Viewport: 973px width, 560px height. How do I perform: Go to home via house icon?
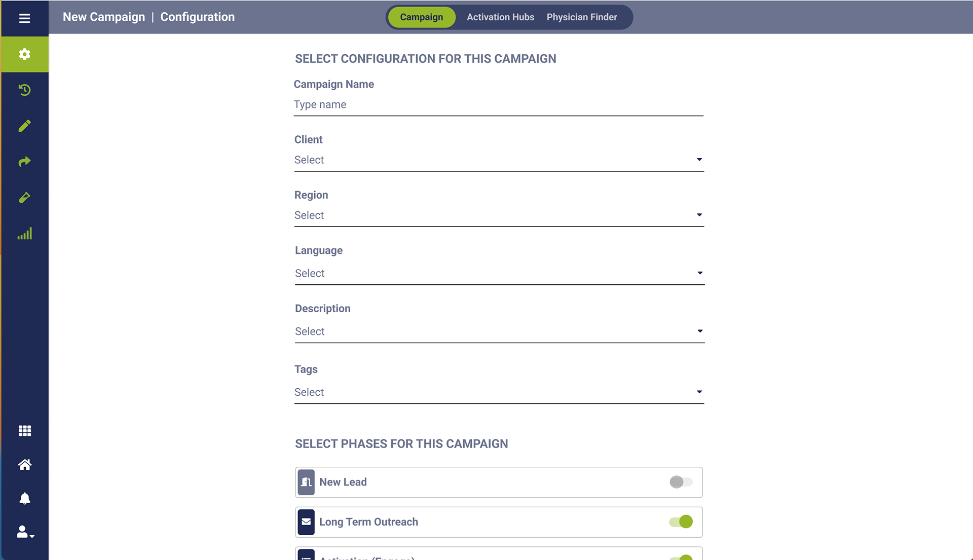pos(24,465)
